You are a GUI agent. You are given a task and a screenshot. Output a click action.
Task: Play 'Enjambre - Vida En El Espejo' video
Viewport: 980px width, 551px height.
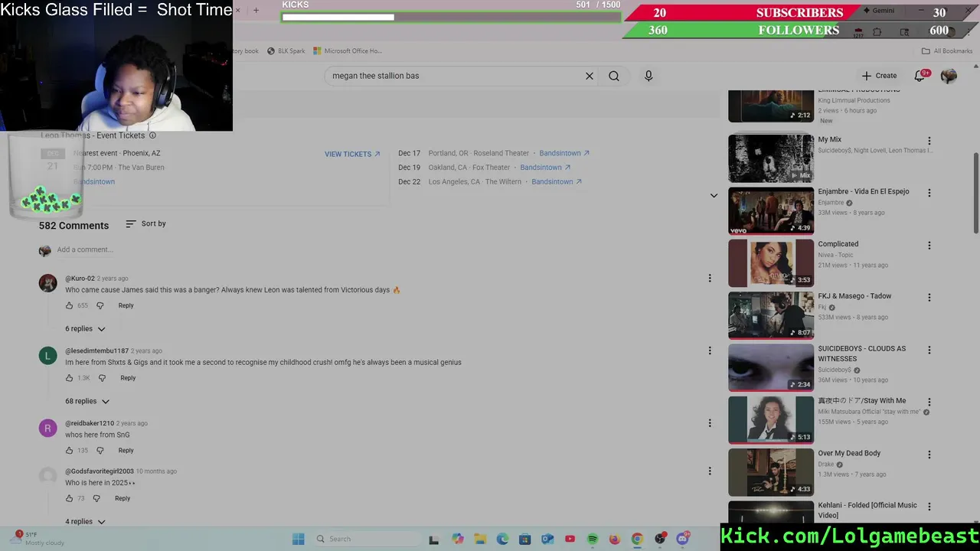coord(771,210)
